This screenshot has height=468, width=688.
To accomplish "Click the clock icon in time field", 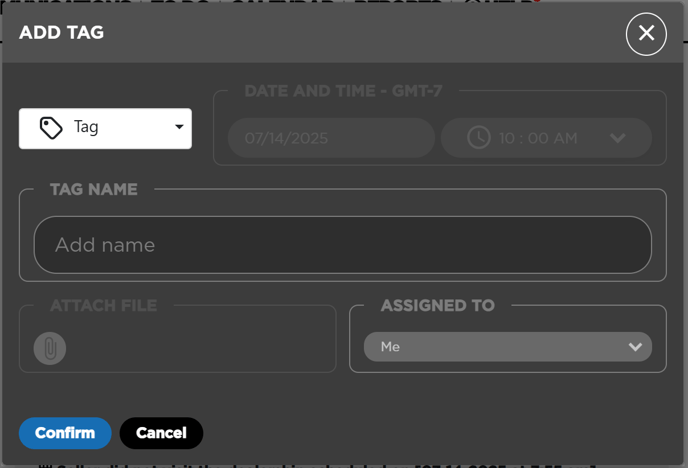I will (x=479, y=138).
